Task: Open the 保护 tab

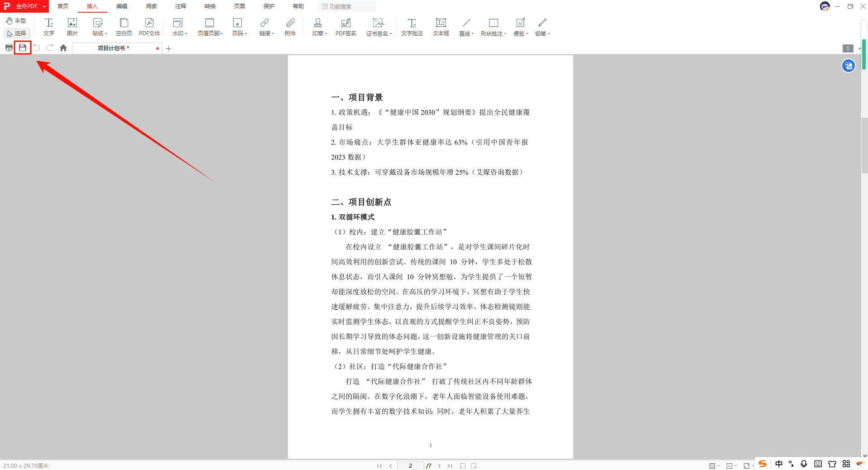Action: pyautogui.click(x=269, y=6)
